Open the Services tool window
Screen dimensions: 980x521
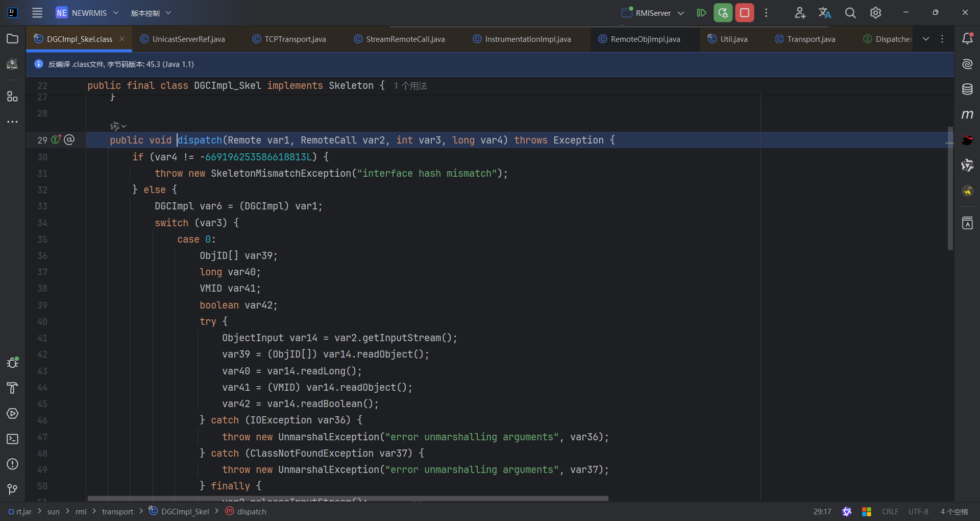(12, 414)
